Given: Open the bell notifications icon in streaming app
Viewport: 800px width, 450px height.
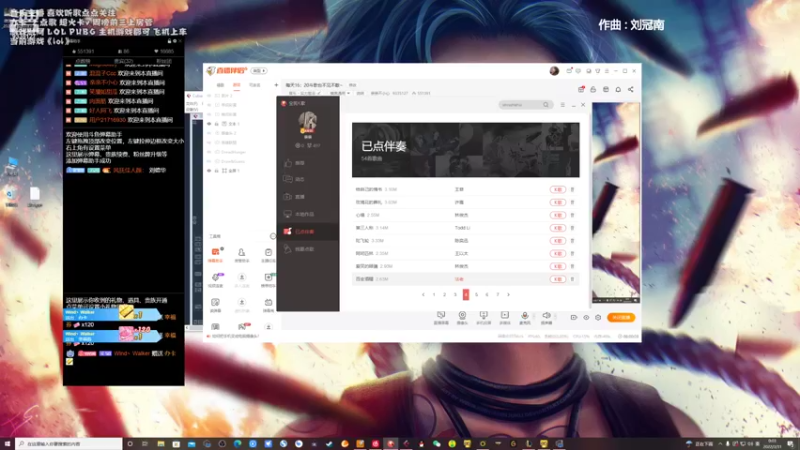Looking at the screenshot, I should coord(618,89).
